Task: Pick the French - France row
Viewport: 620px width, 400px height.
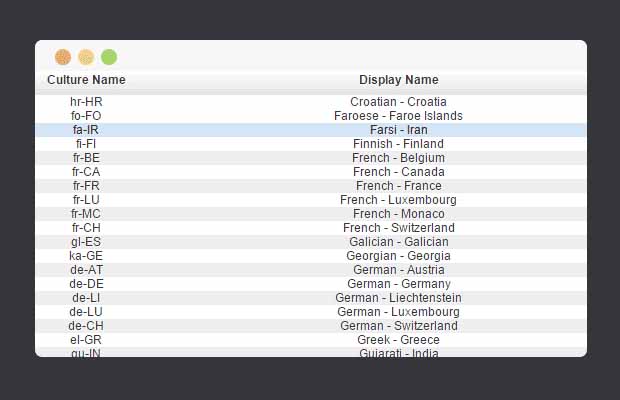Action: (x=311, y=186)
